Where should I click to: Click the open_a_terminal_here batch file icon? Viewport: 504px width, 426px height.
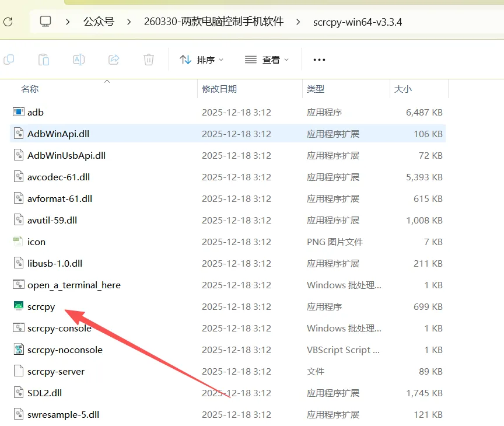19,285
